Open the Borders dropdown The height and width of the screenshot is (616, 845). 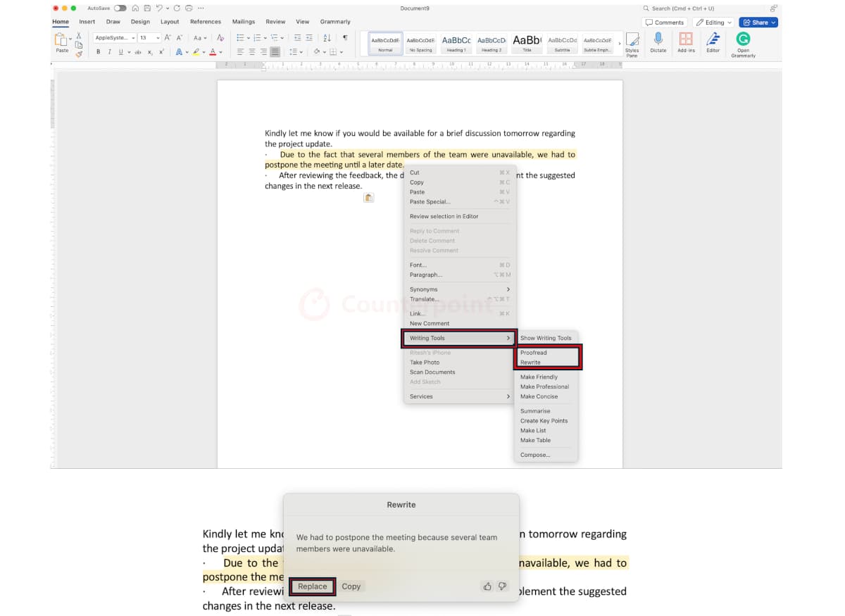tap(342, 52)
